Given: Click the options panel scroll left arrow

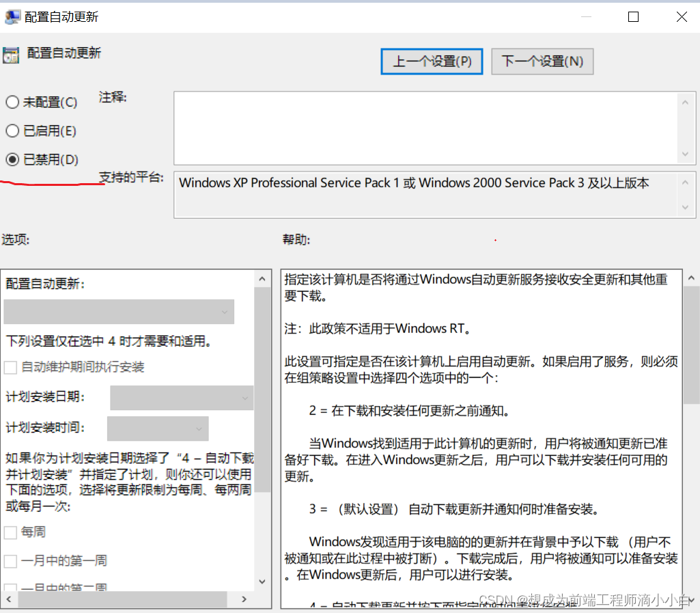Looking at the screenshot, I should click(9, 599).
